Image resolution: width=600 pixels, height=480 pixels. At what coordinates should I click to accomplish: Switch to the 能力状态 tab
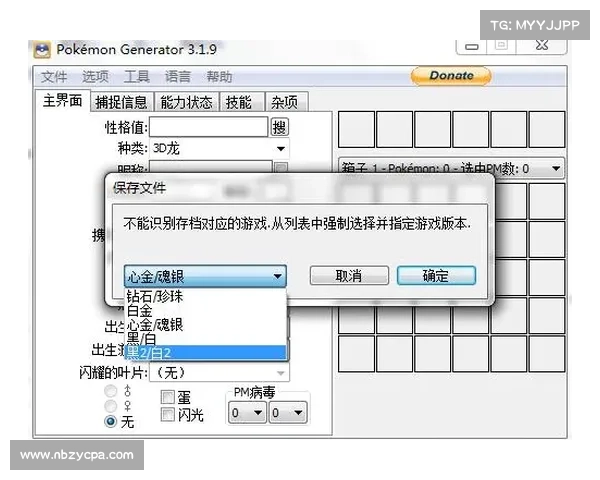pos(186,102)
